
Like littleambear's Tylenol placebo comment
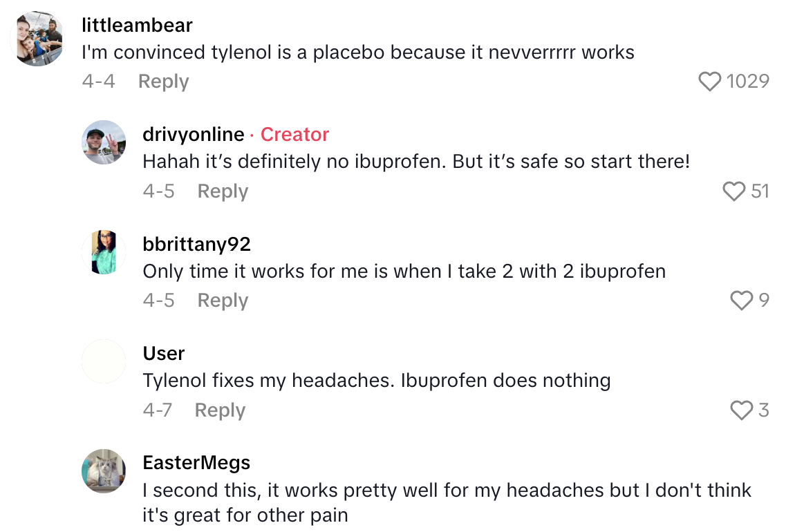[709, 82]
